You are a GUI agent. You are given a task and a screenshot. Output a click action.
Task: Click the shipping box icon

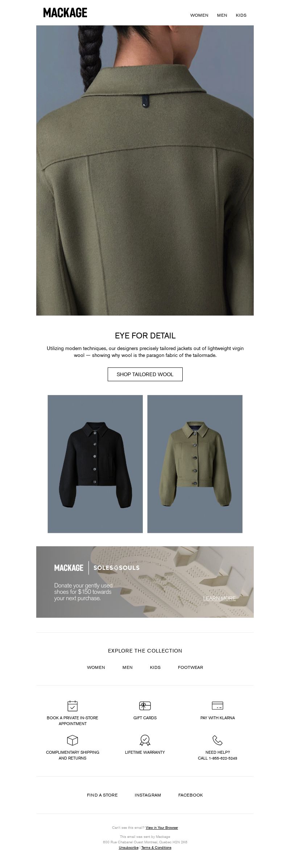(x=72, y=740)
